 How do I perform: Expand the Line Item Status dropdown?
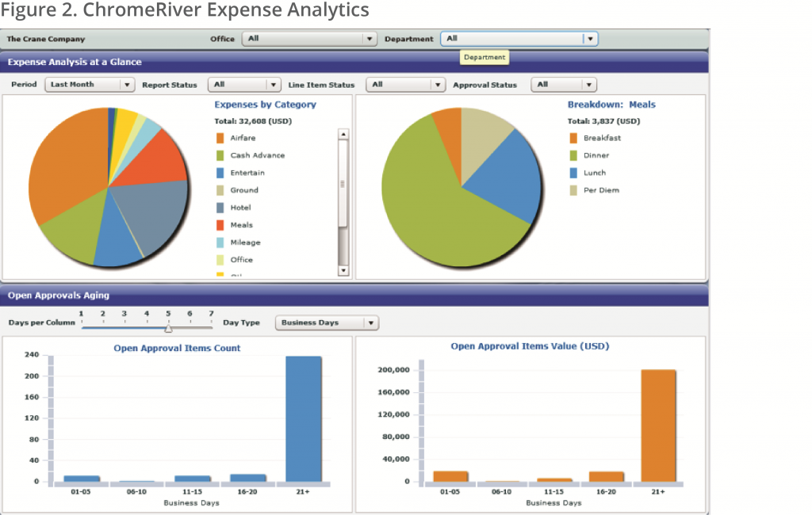(x=436, y=85)
